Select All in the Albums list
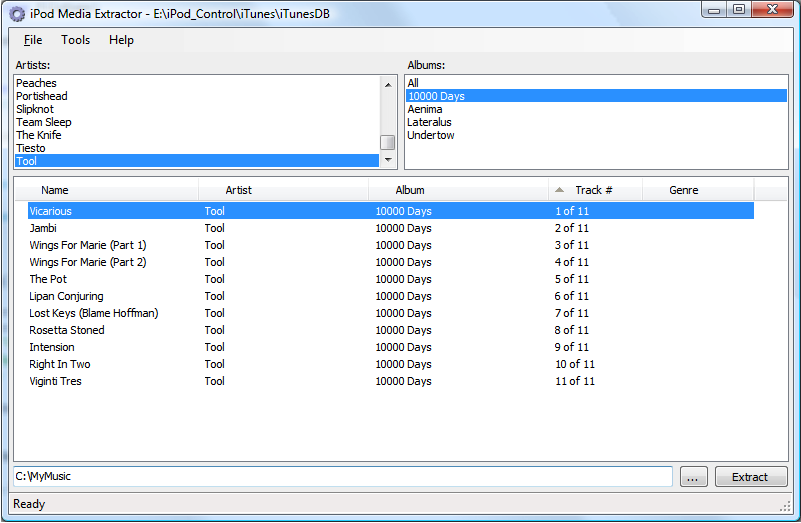Viewport: 801px width, 523px height. (x=596, y=83)
